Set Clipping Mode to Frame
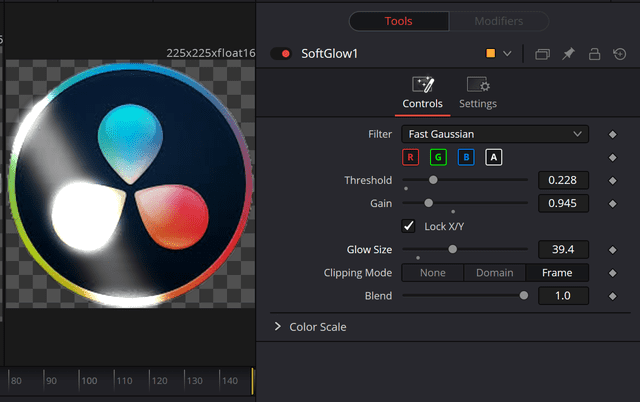640x402 pixels. (557, 273)
